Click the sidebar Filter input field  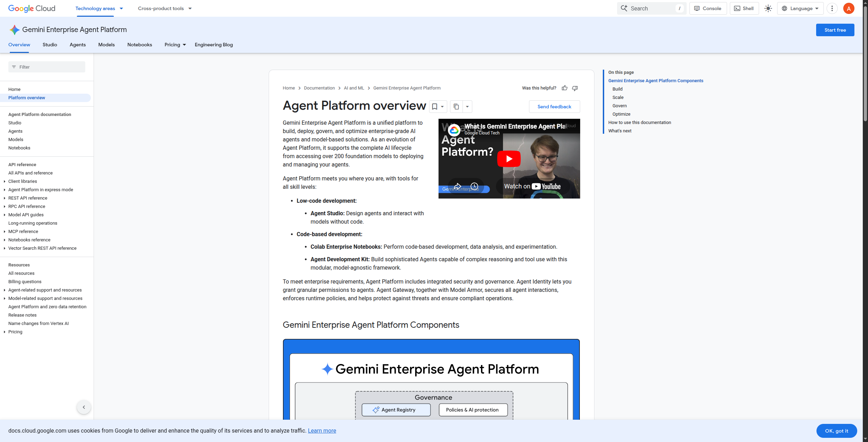tap(47, 67)
